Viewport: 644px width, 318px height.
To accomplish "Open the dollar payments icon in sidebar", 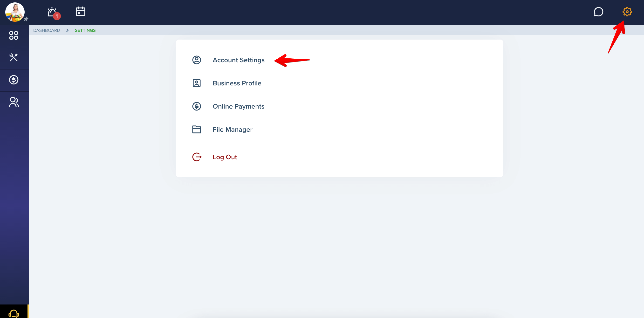I will tap(14, 80).
